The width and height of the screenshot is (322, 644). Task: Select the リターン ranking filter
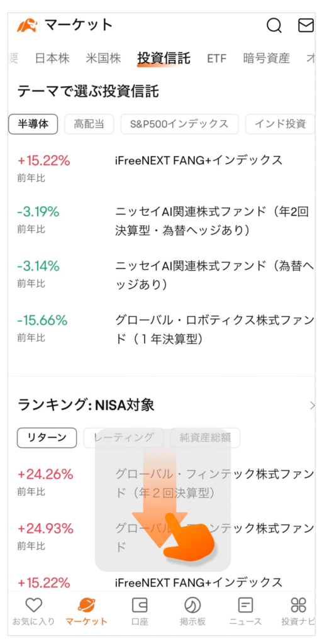pos(47,438)
